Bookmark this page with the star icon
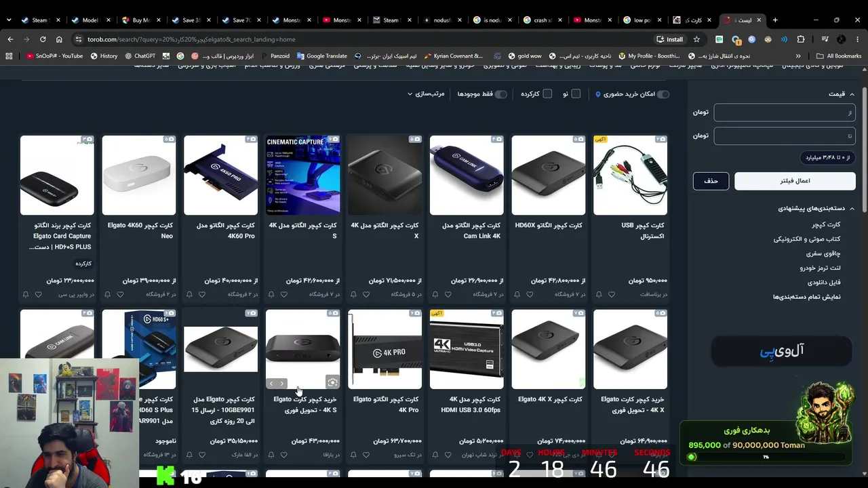Screen dimensions: 868x488 coord(696,39)
